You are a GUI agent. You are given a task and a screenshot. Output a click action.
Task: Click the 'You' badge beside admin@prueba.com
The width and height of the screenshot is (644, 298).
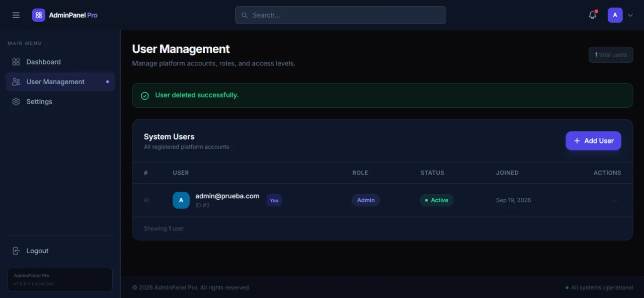click(x=274, y=200)
